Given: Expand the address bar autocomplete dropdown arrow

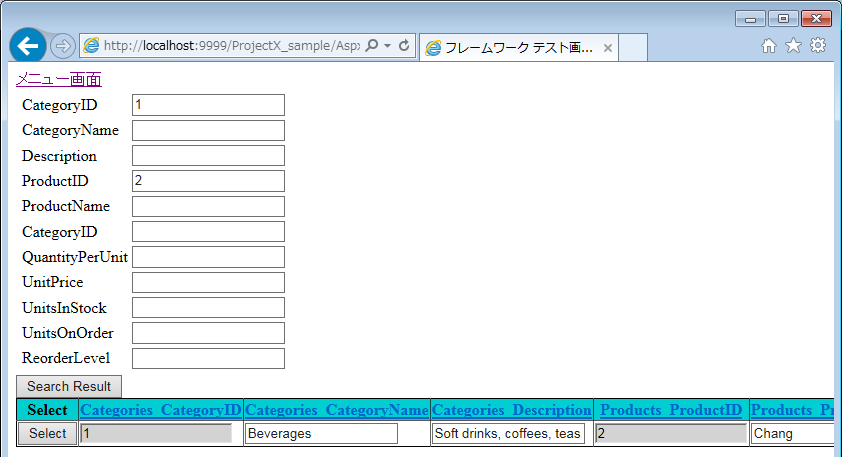Looking at the screenshot, I should (x=388, y=46).
